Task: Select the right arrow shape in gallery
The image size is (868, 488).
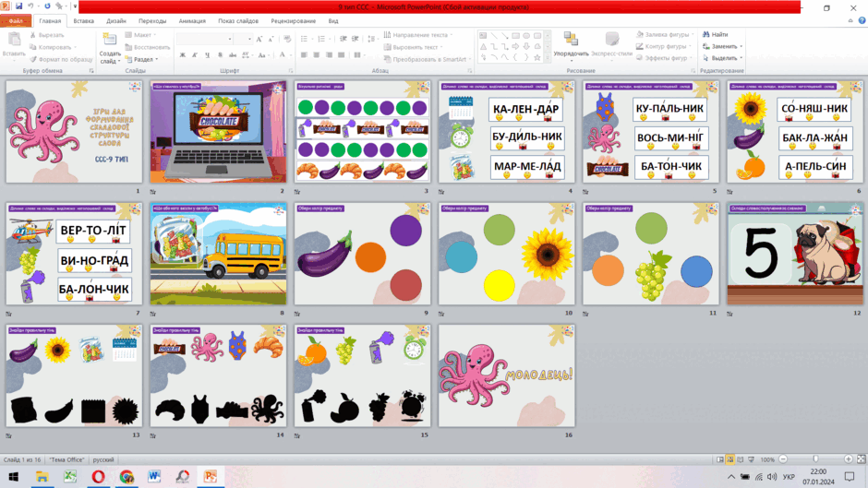Action: 515,46
